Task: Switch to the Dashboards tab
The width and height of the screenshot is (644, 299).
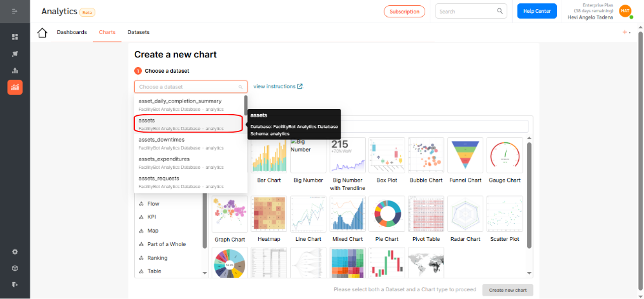Action: tap(72, 32)
